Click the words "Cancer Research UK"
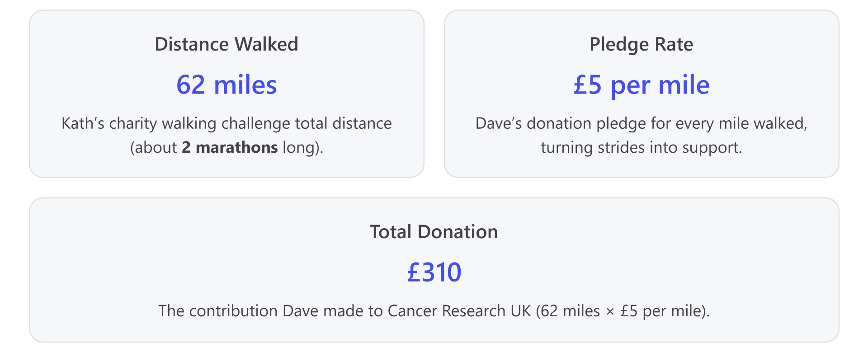The width and height of the screenshot is (868, 352). (x=459, y=311)
